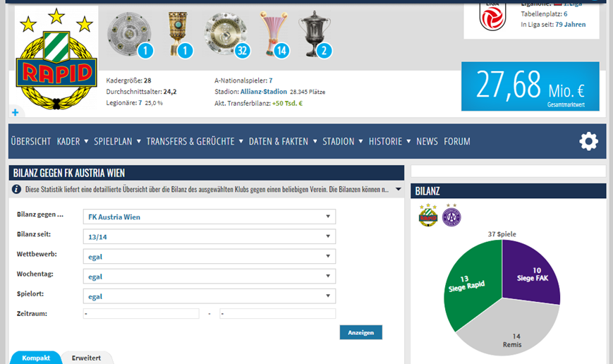
Task: Click the Zeitraum start date field
Action: [x=141, y=314]
